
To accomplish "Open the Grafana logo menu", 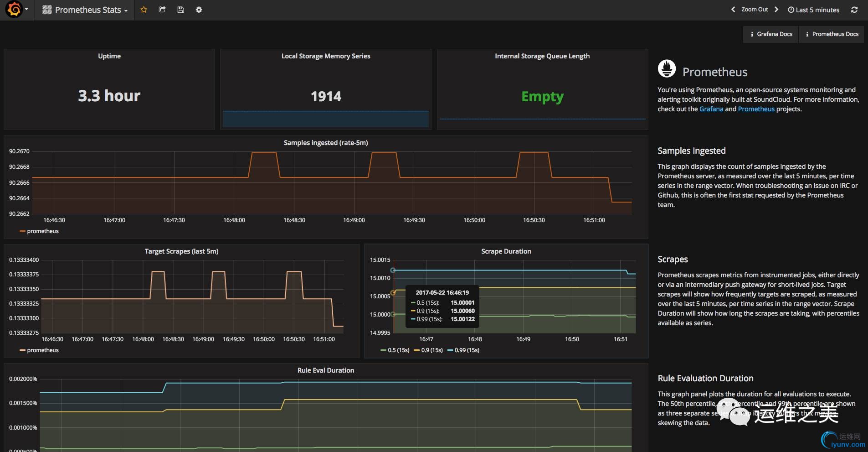I will (x=17, y=10).
